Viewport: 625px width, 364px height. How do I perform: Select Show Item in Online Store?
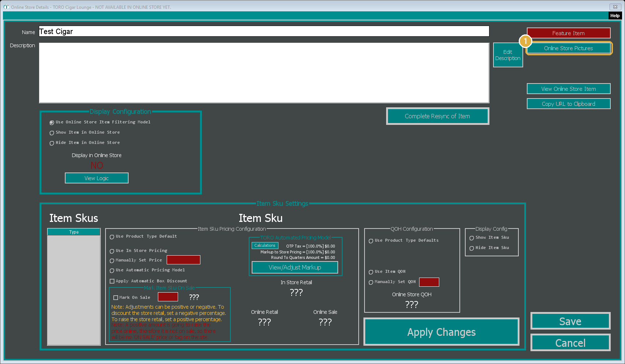(x=85, y=133)
